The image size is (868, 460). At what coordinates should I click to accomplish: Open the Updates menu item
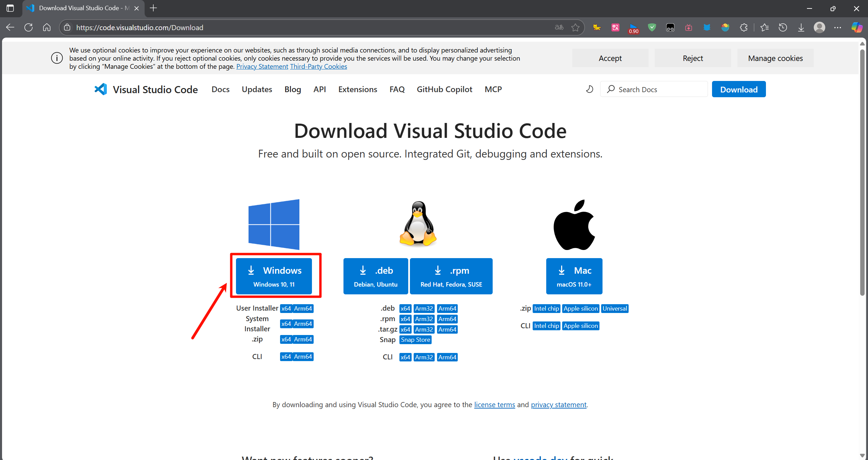(x=257, y=89)
